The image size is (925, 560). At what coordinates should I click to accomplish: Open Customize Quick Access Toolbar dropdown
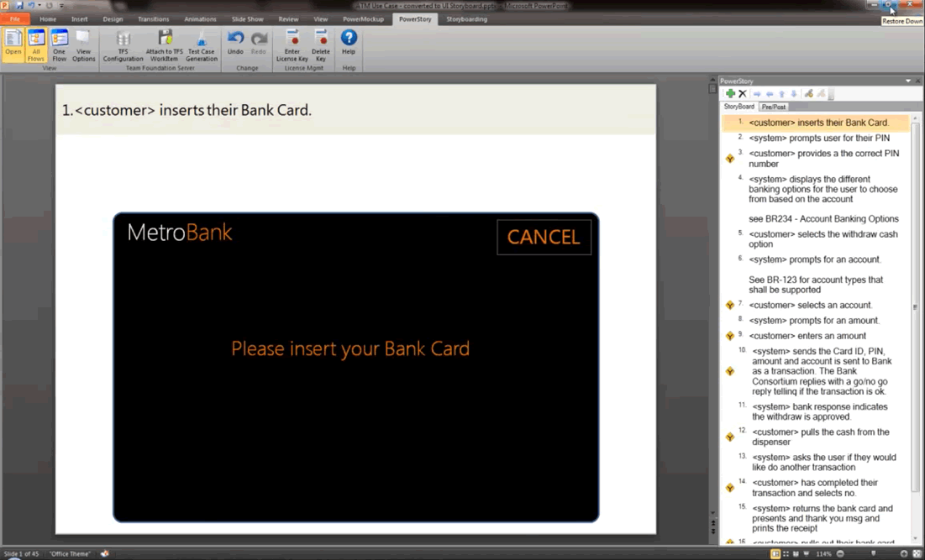pos(61,6)
